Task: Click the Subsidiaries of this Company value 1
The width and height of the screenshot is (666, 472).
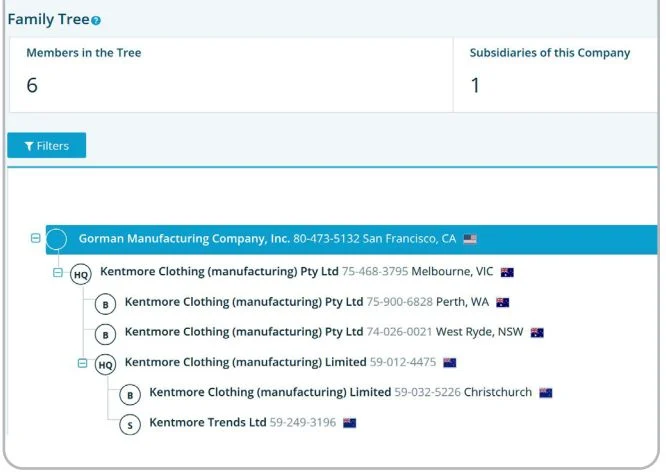Action: (475, 85)
